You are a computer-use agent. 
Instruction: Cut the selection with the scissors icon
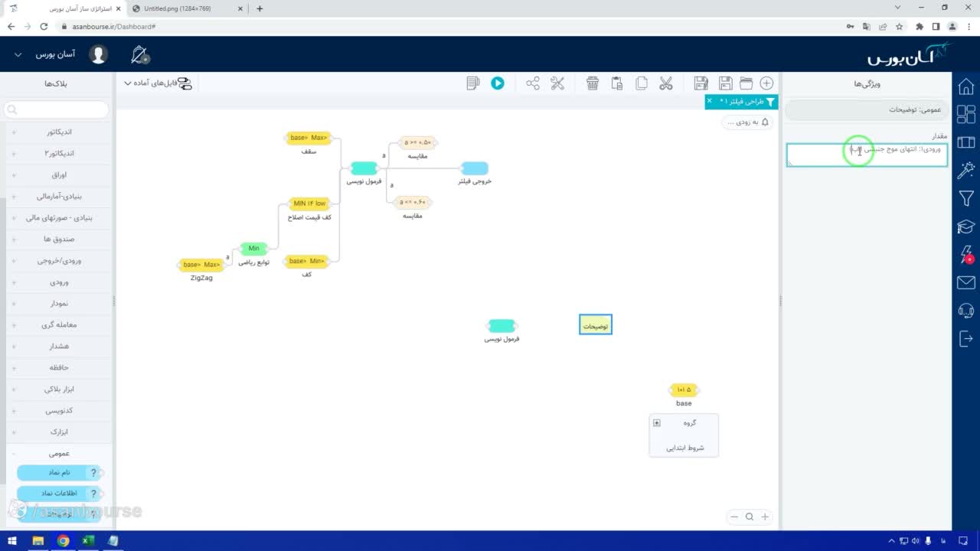tap(666, 83)
